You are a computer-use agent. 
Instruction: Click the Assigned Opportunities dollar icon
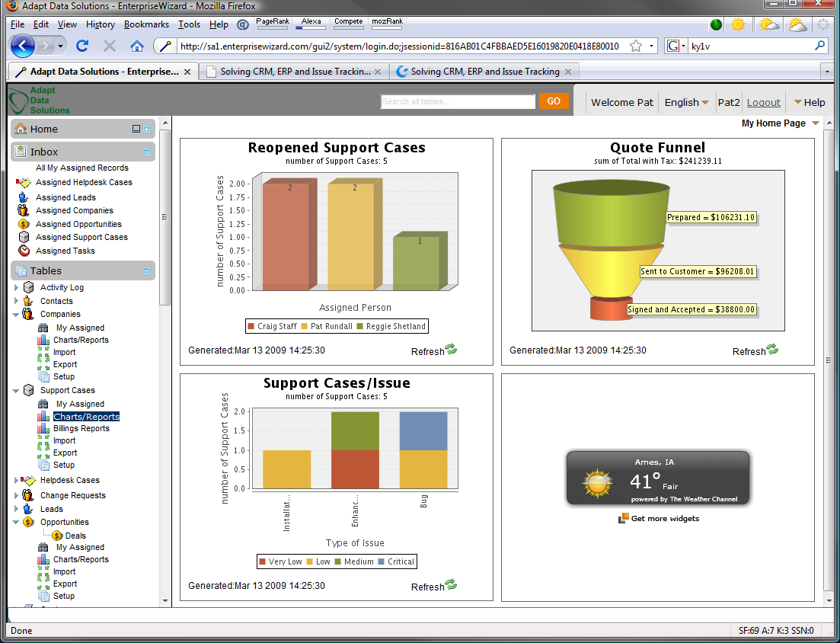coord(24,224)
